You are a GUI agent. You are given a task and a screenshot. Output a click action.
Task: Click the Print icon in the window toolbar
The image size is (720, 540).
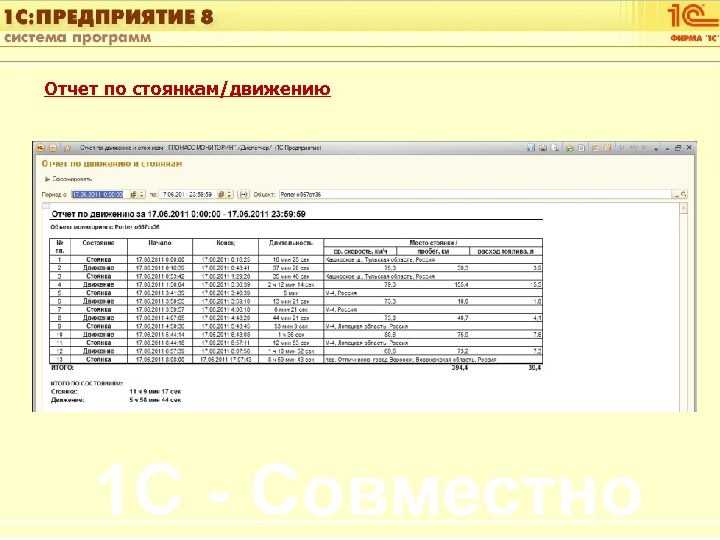coord(543,148)
